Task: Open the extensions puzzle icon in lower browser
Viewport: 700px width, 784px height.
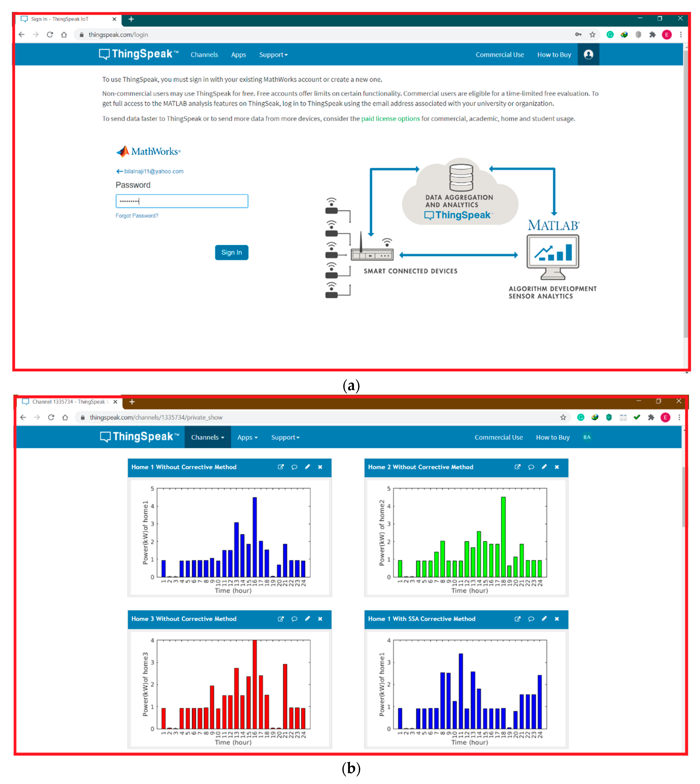Action: [651, 417]
